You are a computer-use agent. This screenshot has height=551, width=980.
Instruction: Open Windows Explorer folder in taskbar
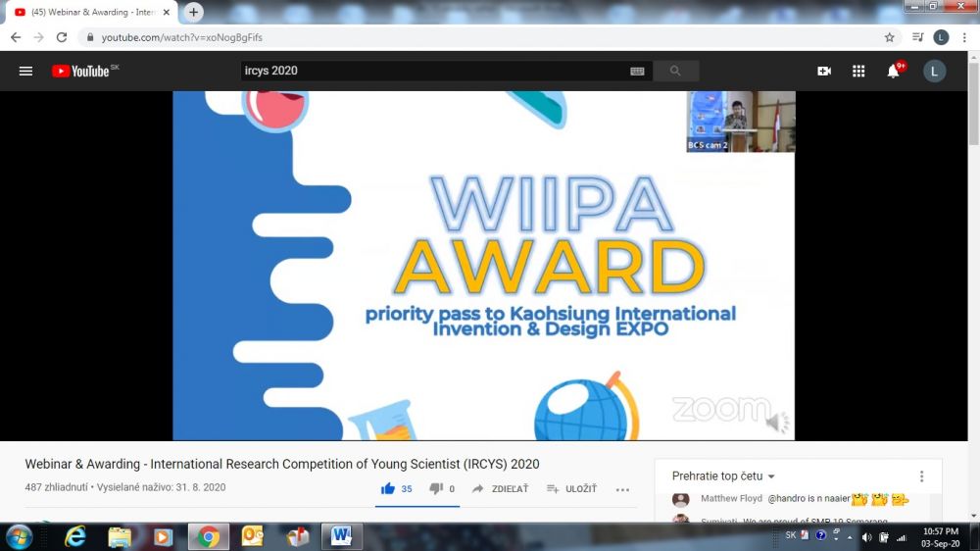click(x=120, y=536)
